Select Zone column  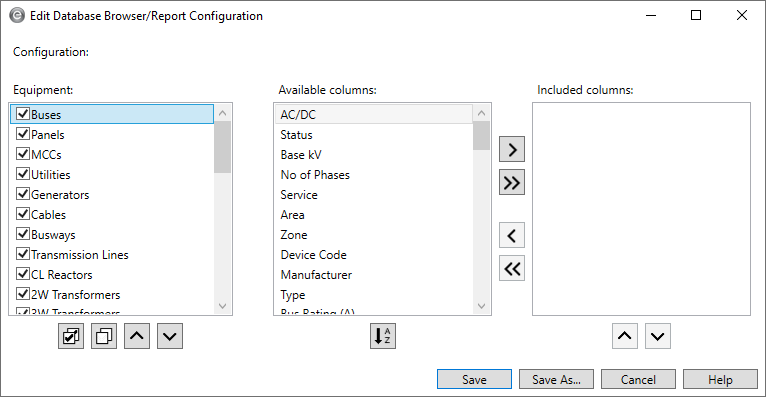click(x=374, y=235)
